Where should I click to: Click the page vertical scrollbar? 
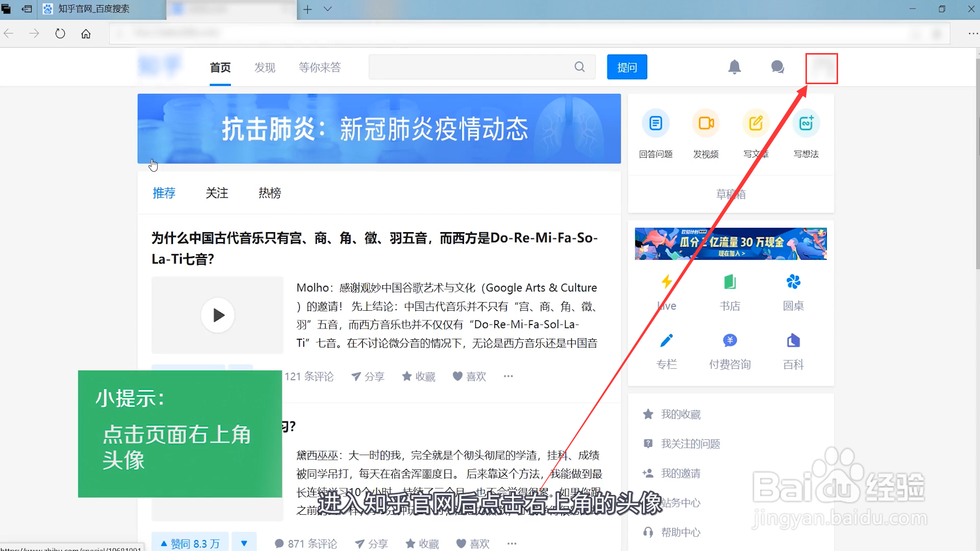(x=977, y=163)
